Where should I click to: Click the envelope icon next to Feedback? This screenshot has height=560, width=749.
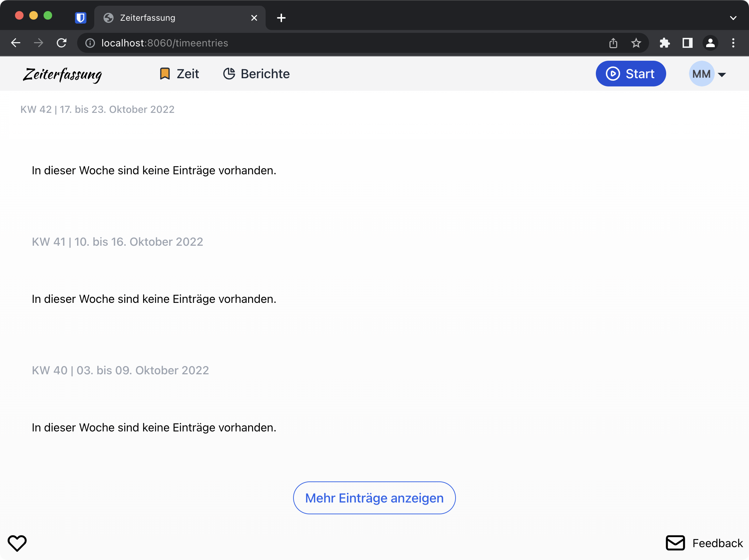(x=675, y=543)
